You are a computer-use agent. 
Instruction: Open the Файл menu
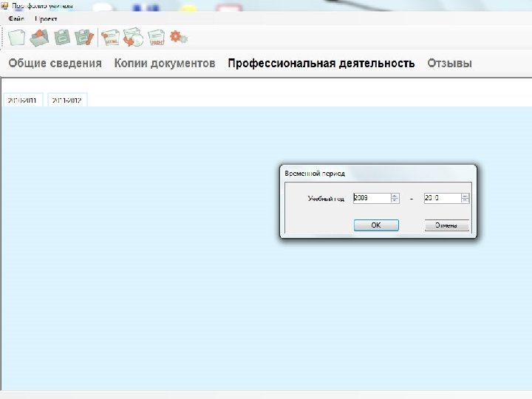coord(16,18)
